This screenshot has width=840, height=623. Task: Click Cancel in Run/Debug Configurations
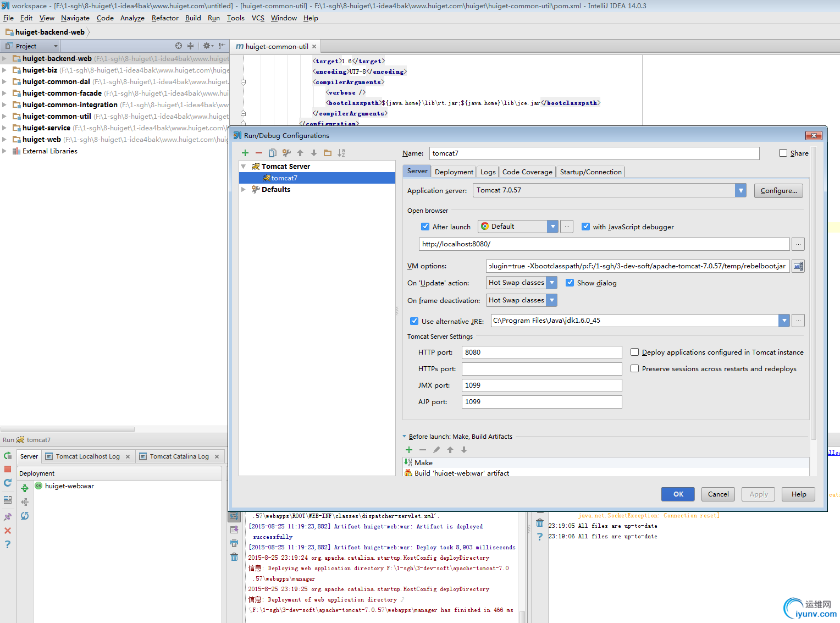click(x=718, y=494)
